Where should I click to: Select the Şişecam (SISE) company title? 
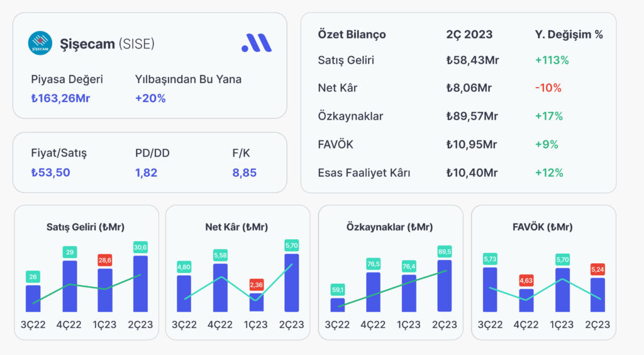point(107,43)
